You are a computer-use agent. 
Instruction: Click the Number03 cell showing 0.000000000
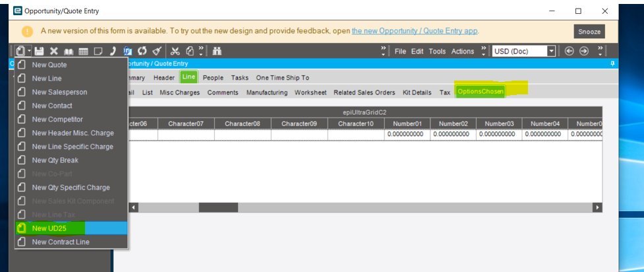[499, 134]
